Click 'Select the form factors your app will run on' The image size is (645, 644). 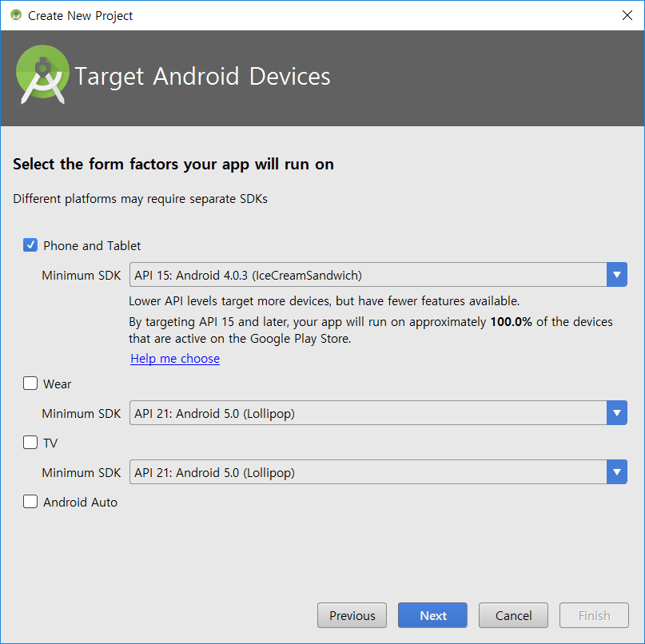pos(173,164)
